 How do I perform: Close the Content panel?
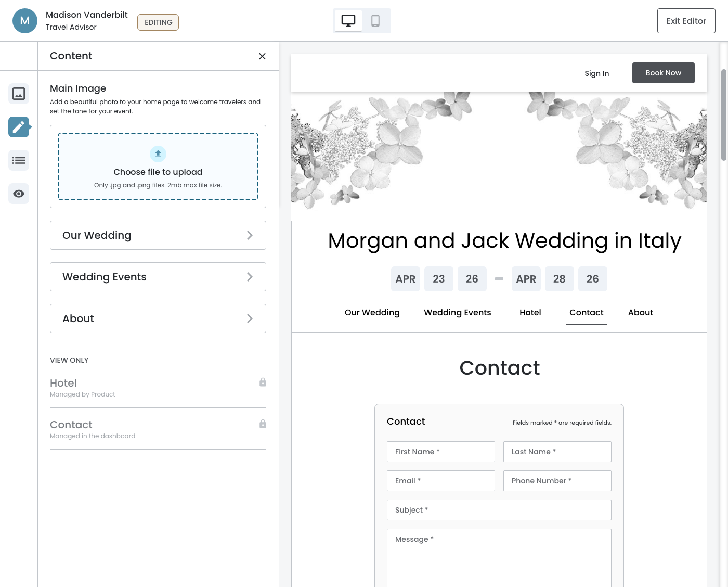(262, 56)
